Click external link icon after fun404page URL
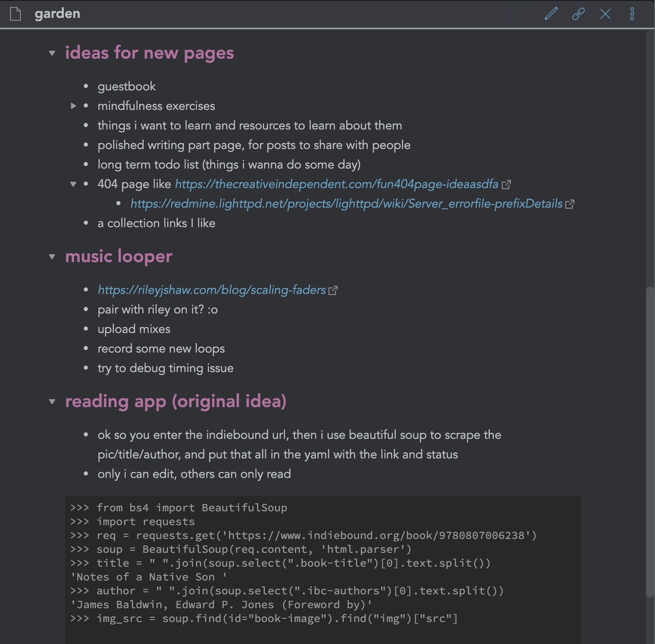Image resolution: width=655 pixels, height=644 pixels. pyautogui.click(x=506, y=185)
